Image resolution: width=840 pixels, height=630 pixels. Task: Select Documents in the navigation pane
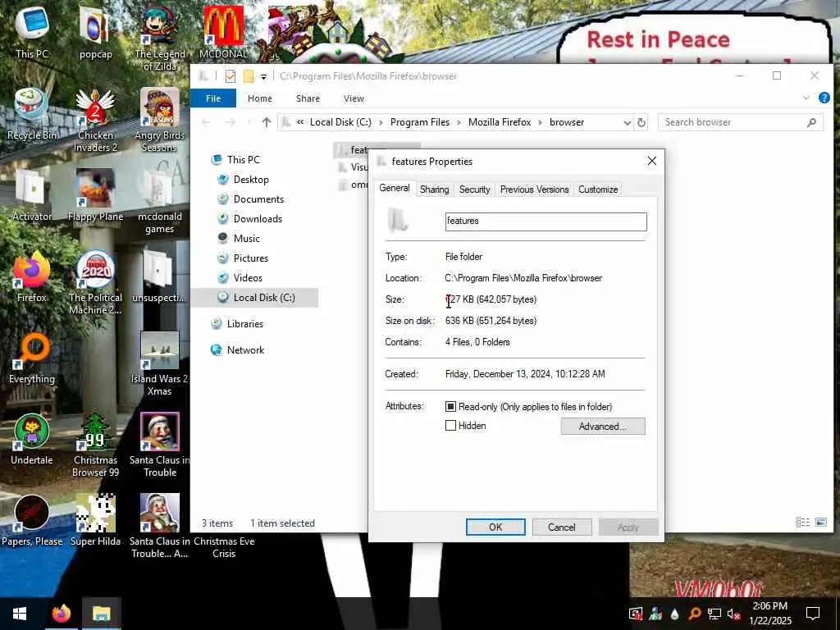pyautogui.click(x=258, y=199)
